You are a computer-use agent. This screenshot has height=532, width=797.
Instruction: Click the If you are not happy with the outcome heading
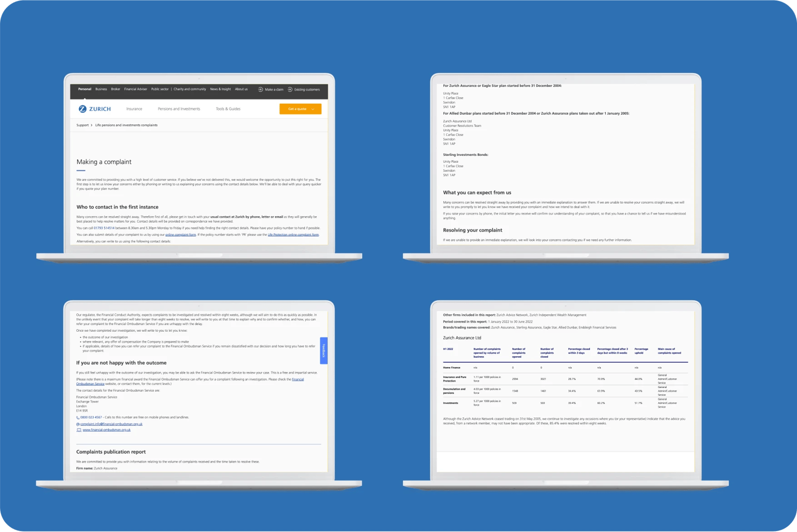[x=122, y=363]
